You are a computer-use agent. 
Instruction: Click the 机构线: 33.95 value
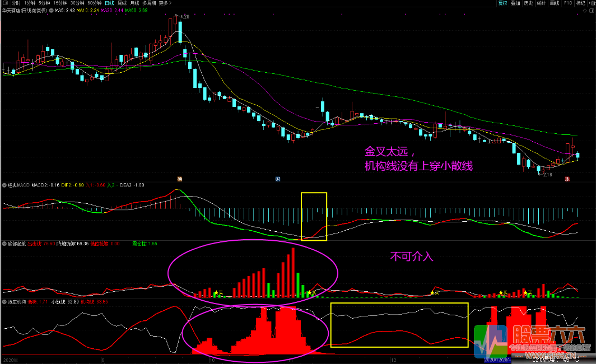(x=94, y=302)
